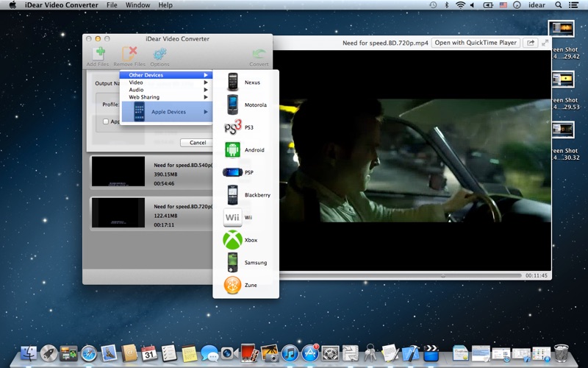Select the Need for speed.BD.720p thumbnail

click(x=118, y=213)
